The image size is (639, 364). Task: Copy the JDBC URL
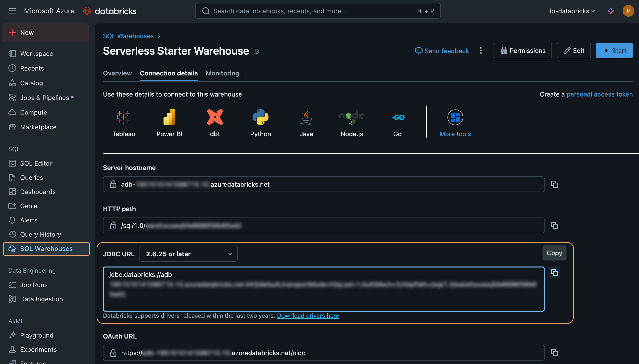(554, 272)
